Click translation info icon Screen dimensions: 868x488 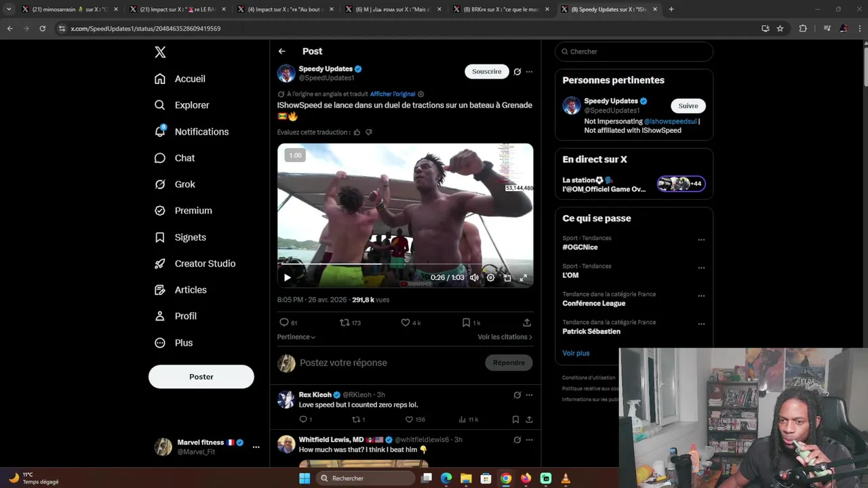tap(421, 94)
